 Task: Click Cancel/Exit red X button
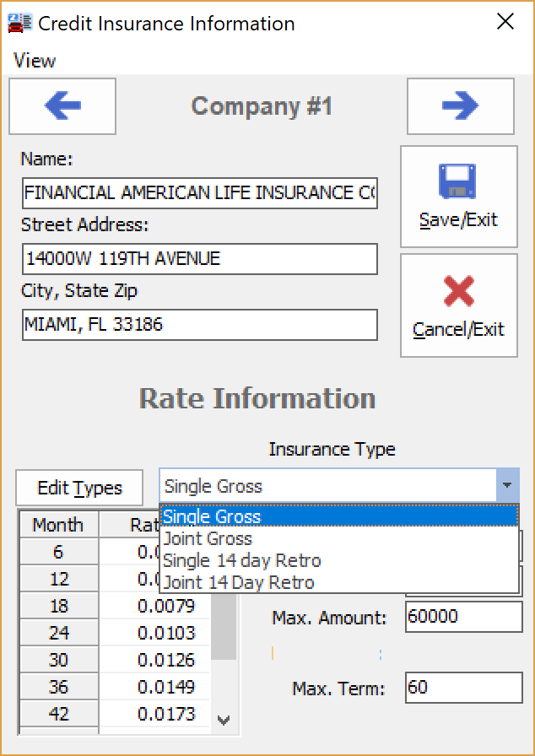459,305
